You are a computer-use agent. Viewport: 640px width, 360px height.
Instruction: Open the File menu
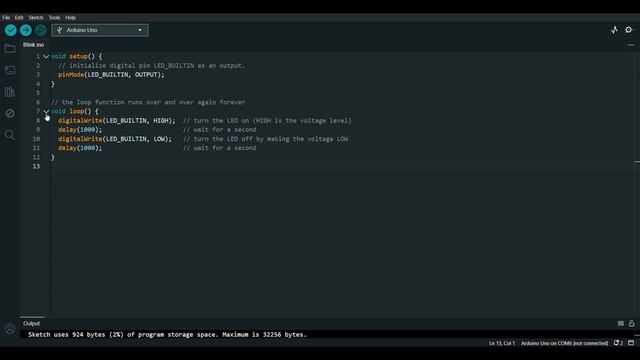point(6,18)
